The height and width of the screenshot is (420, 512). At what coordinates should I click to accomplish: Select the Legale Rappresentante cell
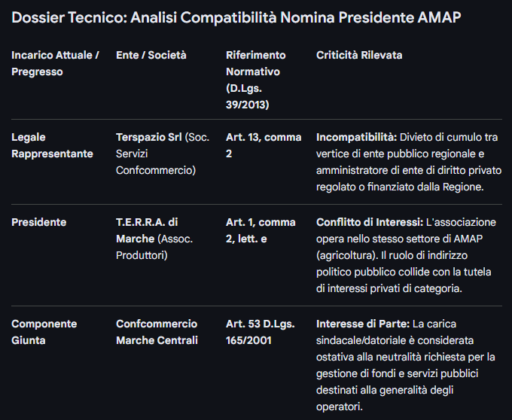53,145
